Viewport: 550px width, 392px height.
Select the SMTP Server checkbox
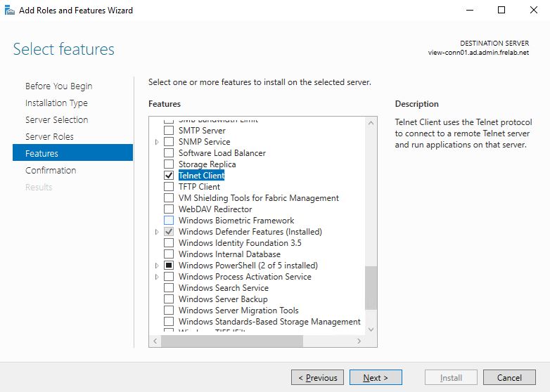(168, 131)
